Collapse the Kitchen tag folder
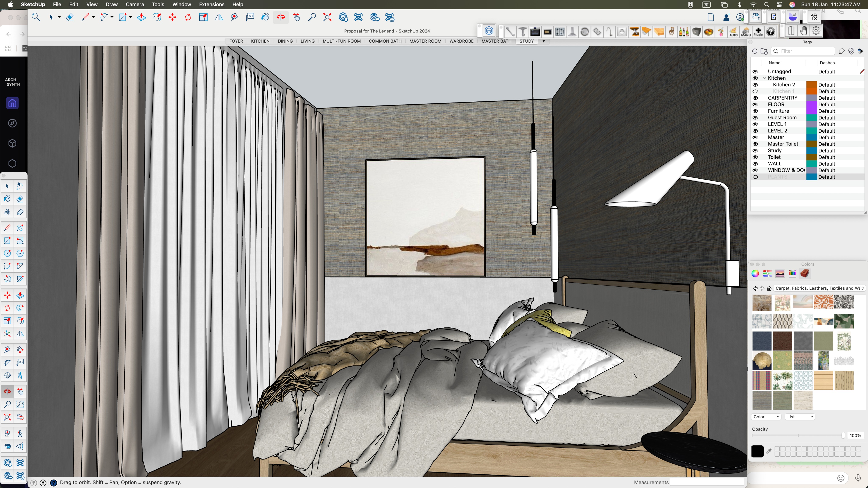This screenshot has width=868, height=488. click(x=764, y=78)
